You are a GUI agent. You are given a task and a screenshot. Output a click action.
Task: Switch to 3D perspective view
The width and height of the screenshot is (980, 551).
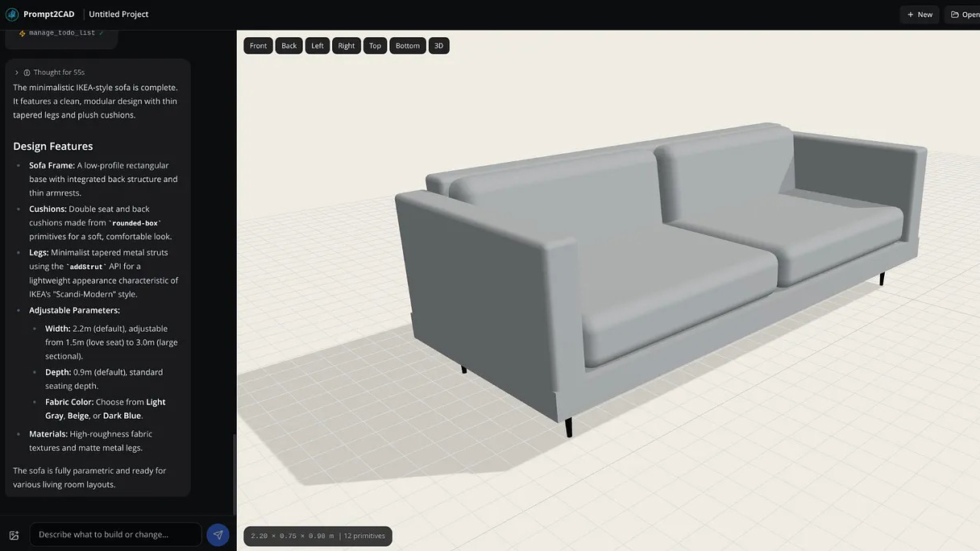(x=439, y=46)
